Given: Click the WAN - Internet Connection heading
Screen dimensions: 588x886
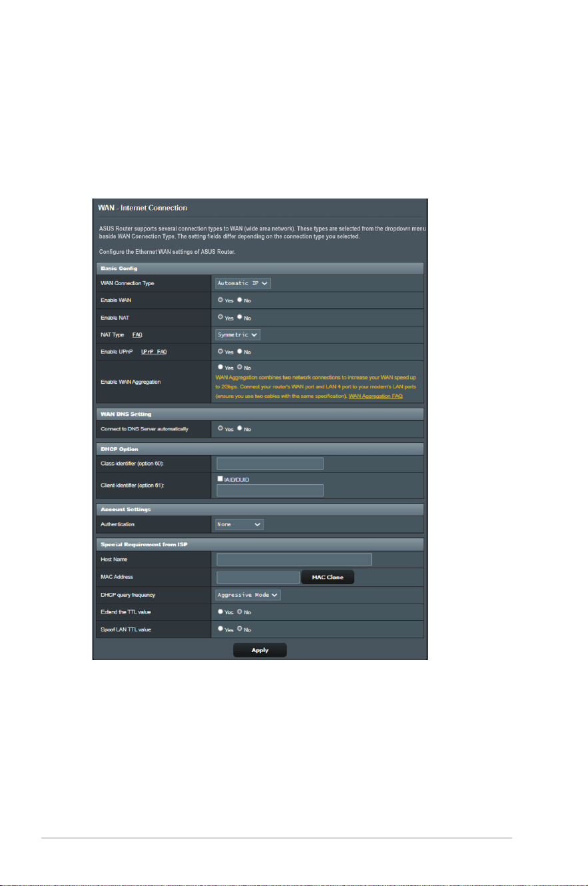Looking at the screenshot, I should click(x=143, y=209).
